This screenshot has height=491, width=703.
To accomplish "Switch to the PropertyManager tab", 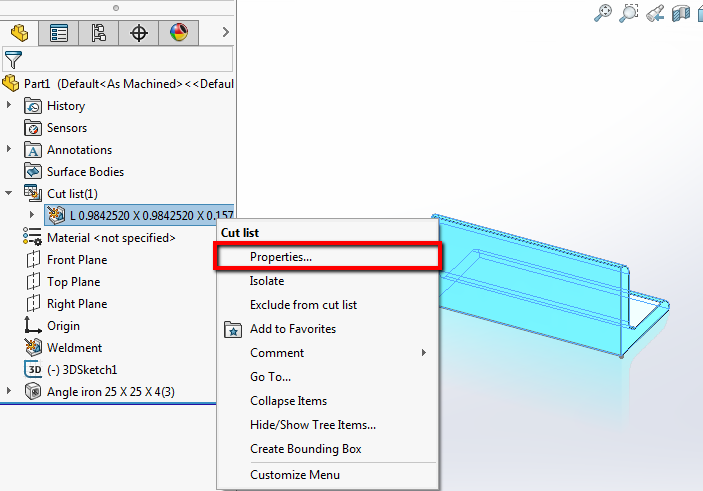I will coord(59,33).
